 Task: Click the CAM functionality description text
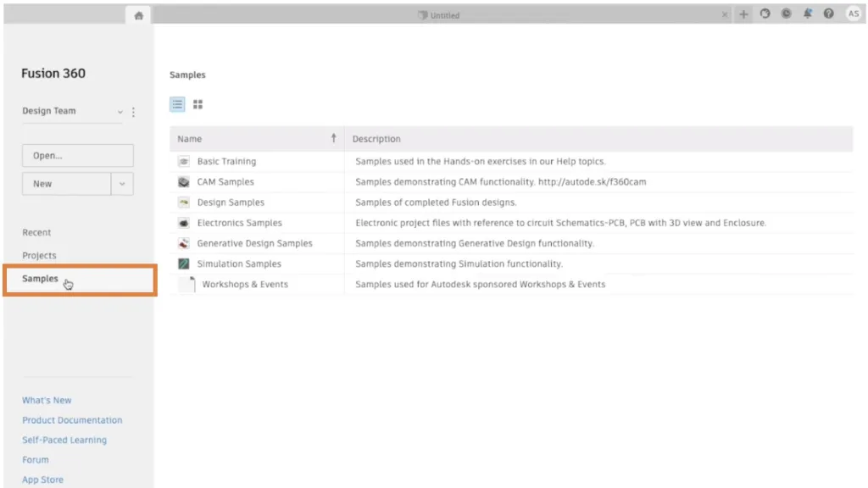coord(500,182)
